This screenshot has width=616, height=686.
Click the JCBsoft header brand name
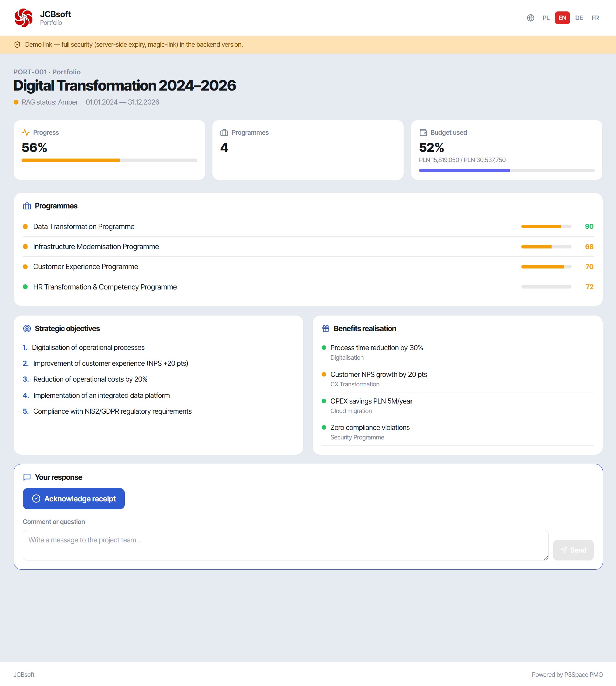click(x=56, y=14)
